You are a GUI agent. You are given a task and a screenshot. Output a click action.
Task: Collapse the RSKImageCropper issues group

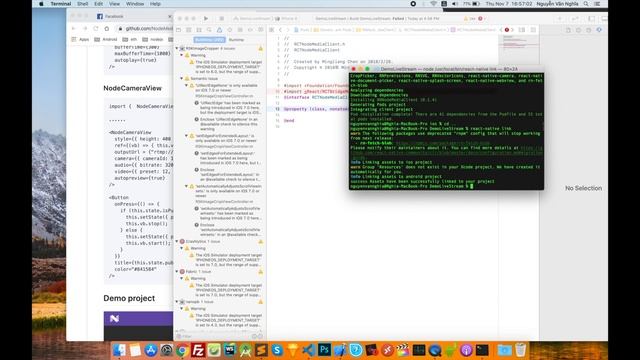click(177, 48)
